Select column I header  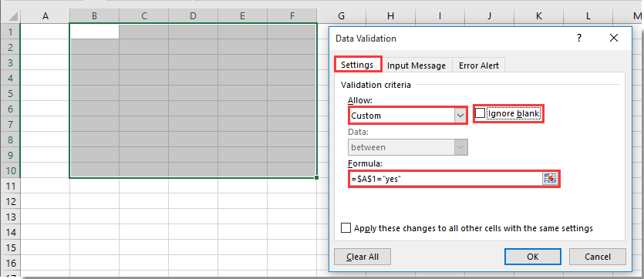pos(440,16)
